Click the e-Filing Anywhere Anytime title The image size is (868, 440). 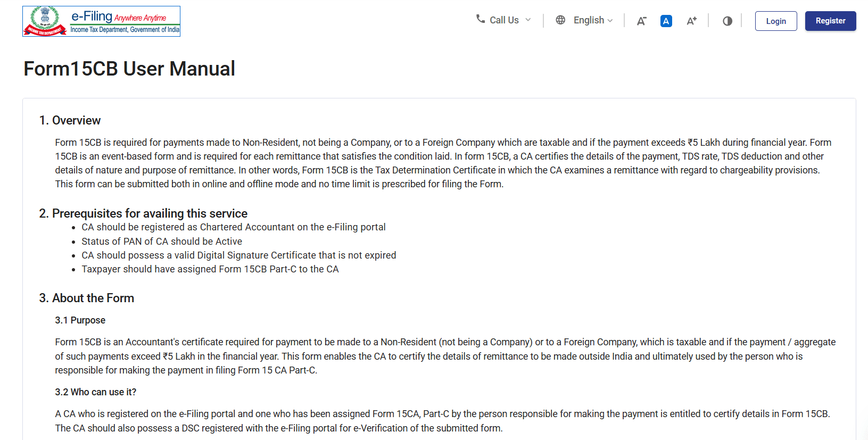pos(119,16)
